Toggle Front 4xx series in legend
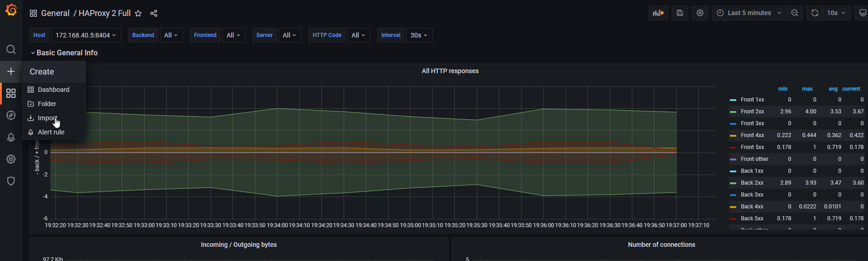868x261 pixels. (x=753, y=135)
